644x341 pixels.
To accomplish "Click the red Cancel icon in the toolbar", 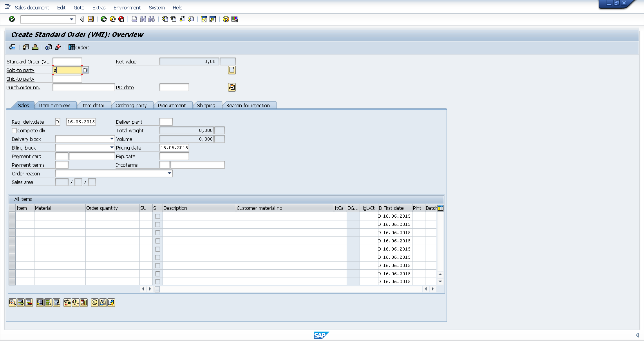I will (121, 19).
